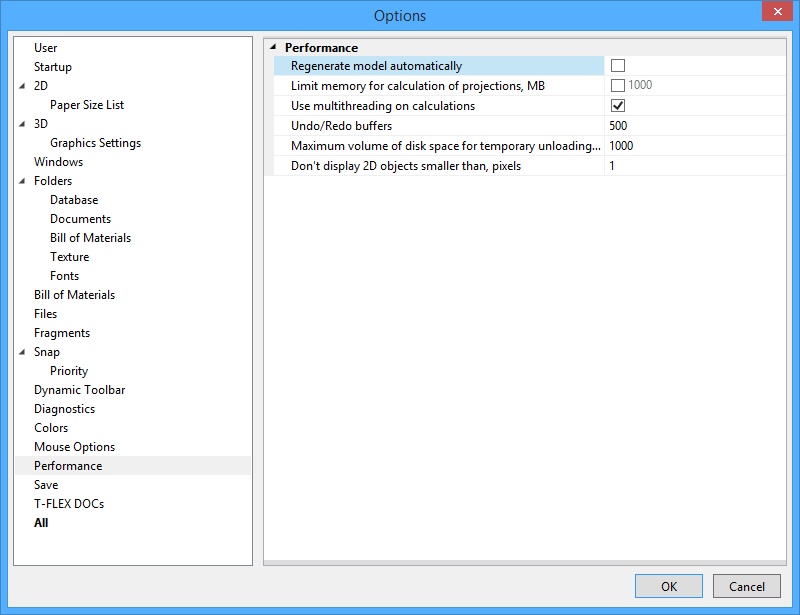Viewport: 800px width, 615px height.
Task: Open the Fragments settings page
Action: pyautogui.click(x=62, y=332)
